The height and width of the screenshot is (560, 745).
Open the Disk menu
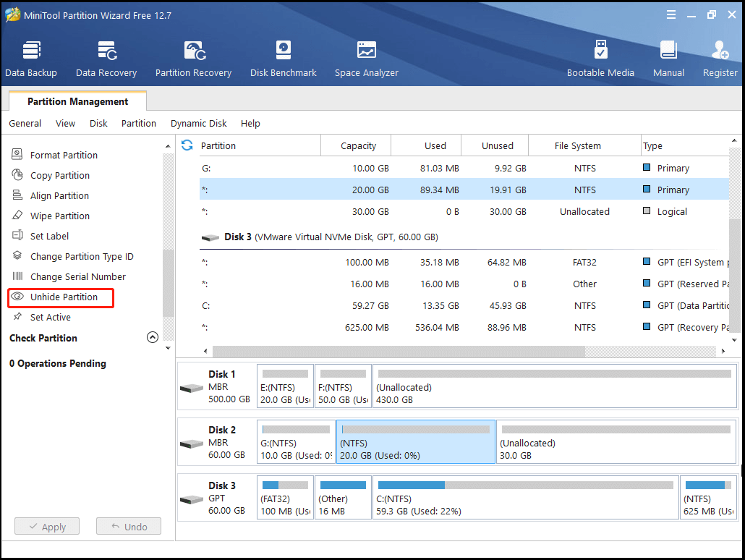(x=98, y=123)
